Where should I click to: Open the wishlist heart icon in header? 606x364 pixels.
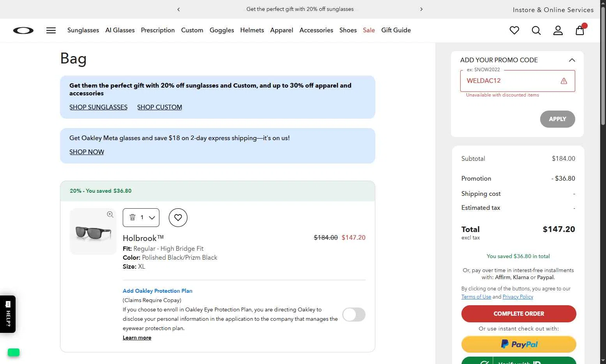pos(514,30)
